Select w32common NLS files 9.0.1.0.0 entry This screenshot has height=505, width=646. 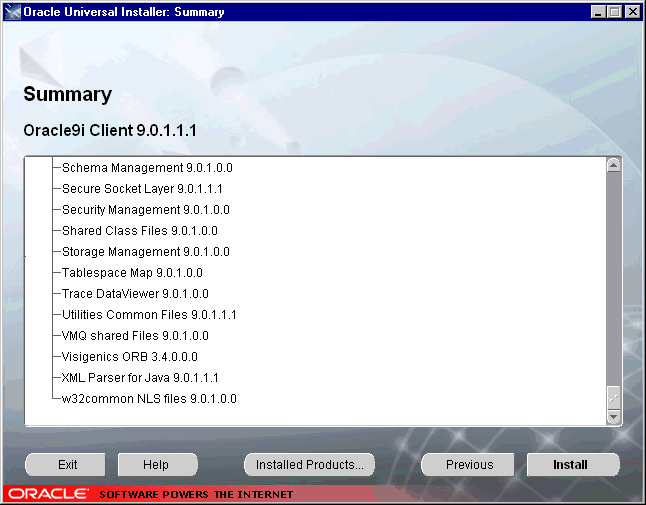(x=149, y=399)
